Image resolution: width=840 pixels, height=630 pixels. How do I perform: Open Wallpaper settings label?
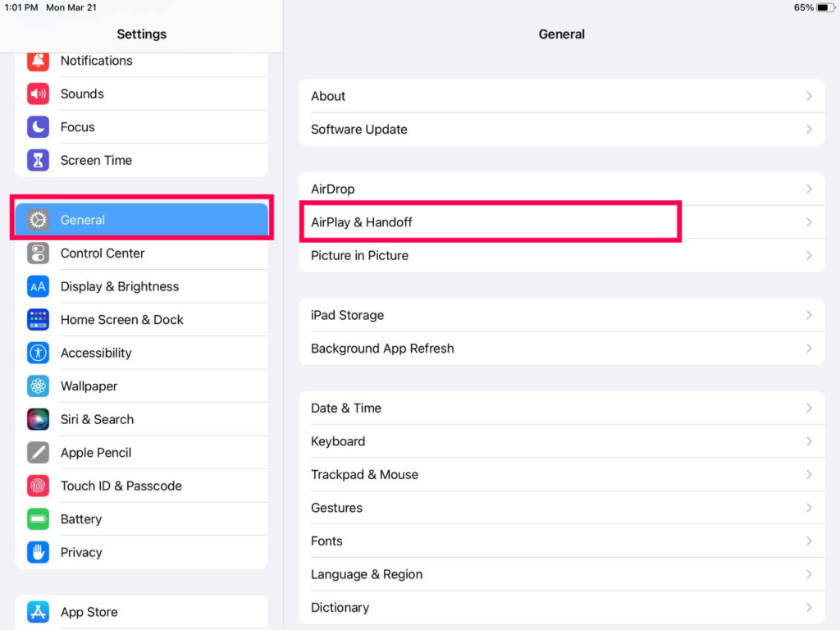pyautogui.click(x=89, y=386)
